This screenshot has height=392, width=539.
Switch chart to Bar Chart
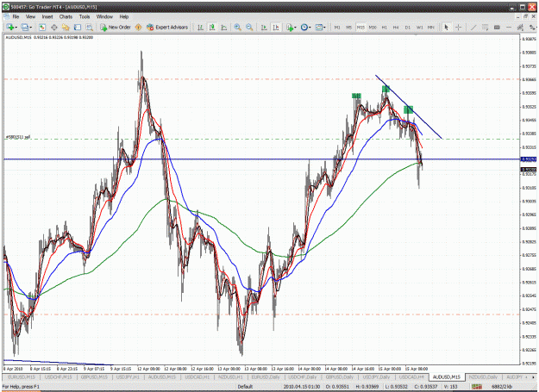200,27
